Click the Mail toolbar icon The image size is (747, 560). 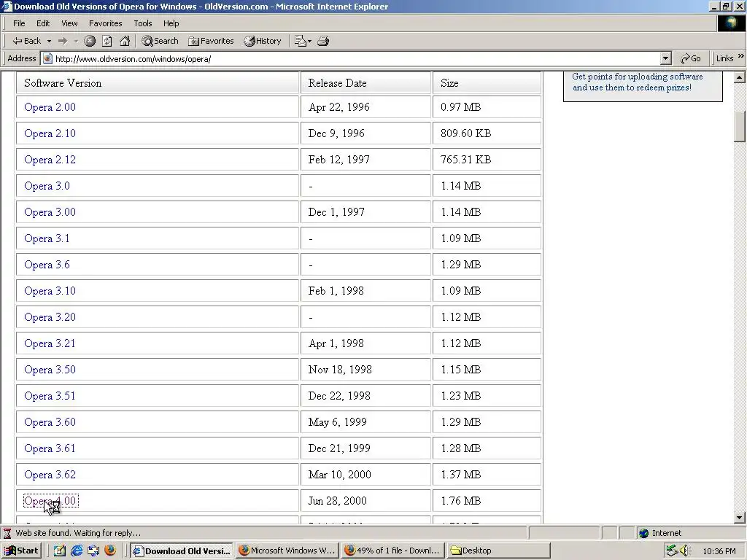pos(300,41)
